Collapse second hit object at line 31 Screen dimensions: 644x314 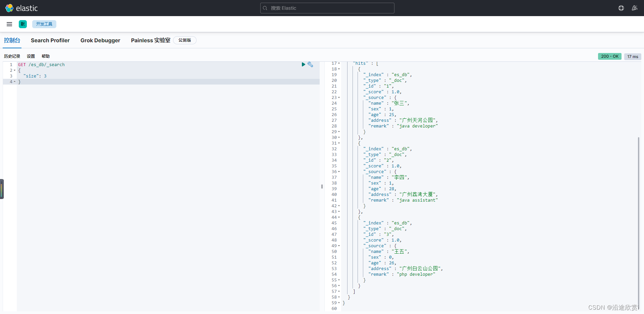tap(339, 143)
